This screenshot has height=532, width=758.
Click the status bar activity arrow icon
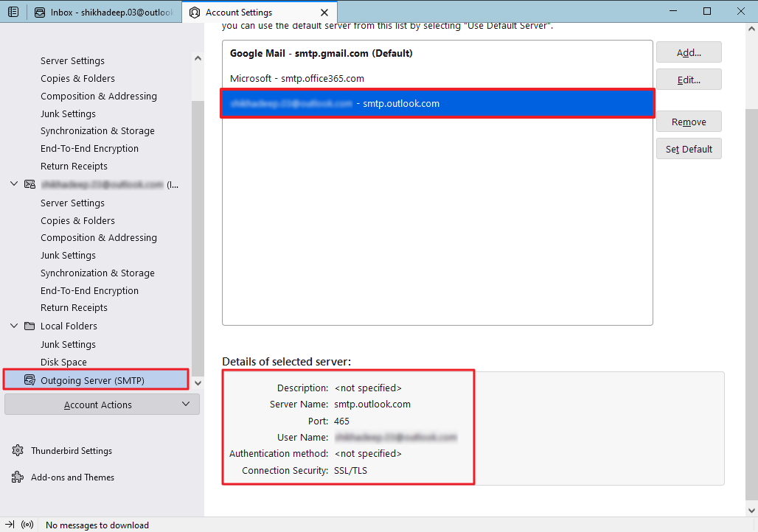(10, 525)
